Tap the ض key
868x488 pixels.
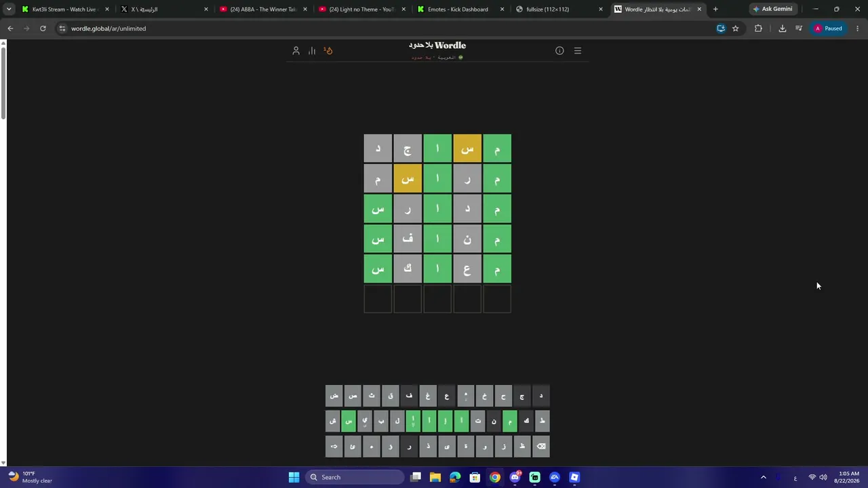click(334, 396)
